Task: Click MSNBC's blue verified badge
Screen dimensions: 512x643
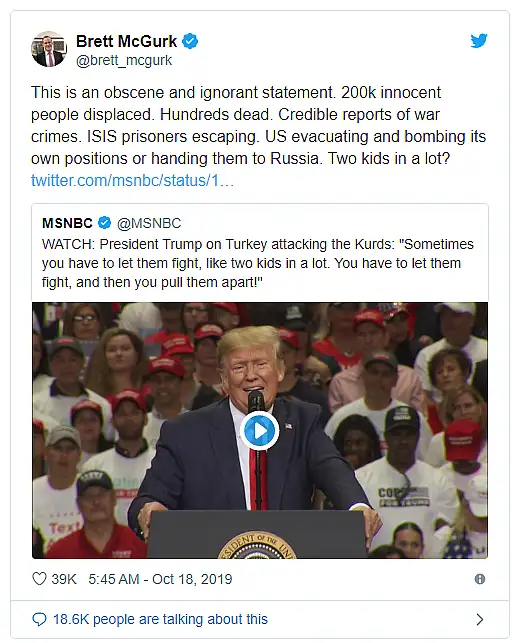Action: 105,223
